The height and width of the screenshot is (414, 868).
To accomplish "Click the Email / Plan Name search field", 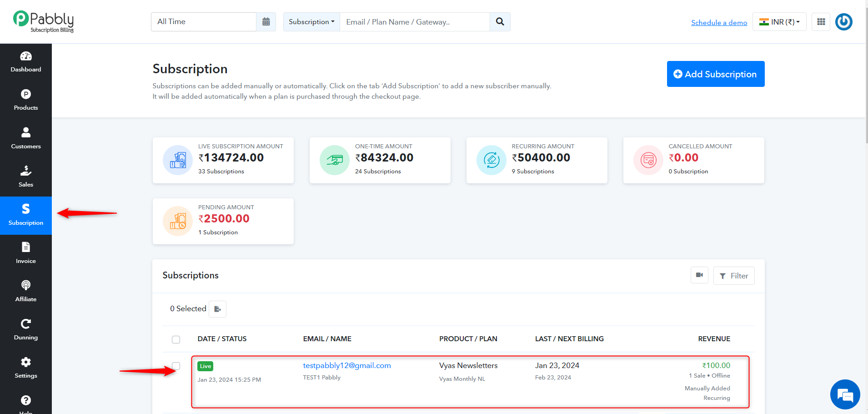I will (415, 22).
